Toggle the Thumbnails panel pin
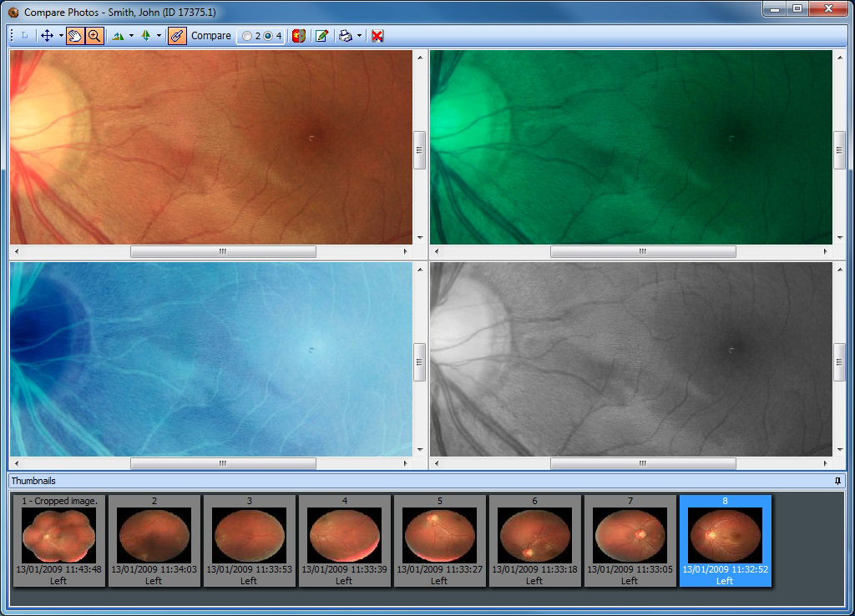This screenshot has width=855, height=616. click(837, 481)
